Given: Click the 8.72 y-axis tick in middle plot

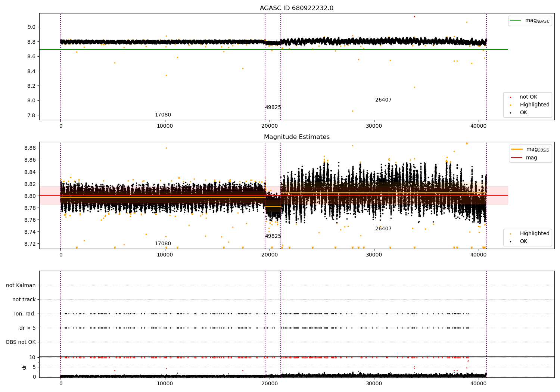Looking at the screenshot, I should 30,244.
